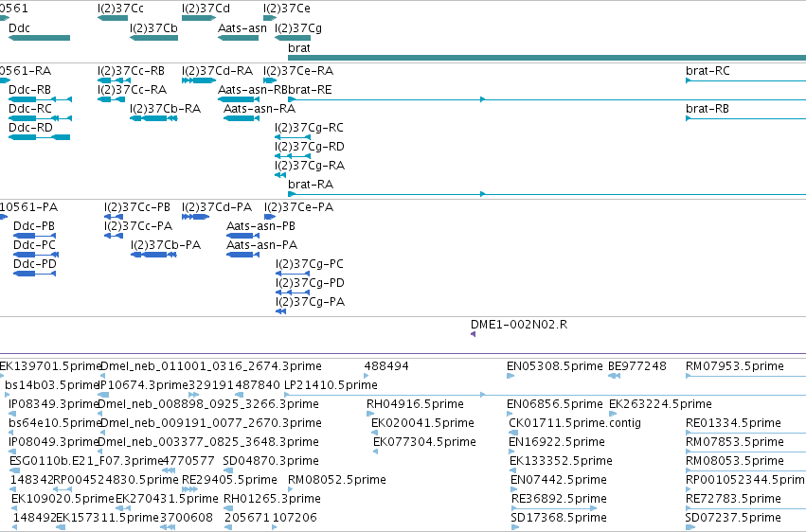The width and height of the screenshot is (806, 532).
Task: Click EST RM07953.5prime
Action: pos(746,376)
